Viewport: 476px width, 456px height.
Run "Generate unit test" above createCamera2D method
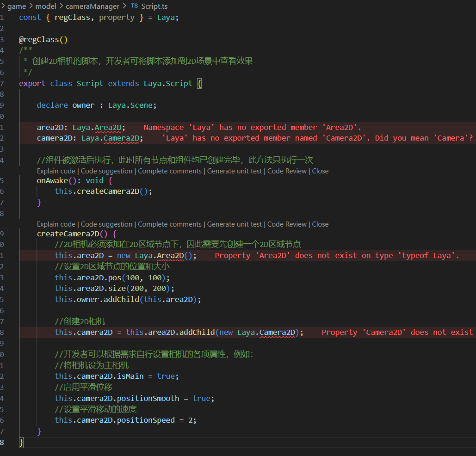(x=235, y=224)
